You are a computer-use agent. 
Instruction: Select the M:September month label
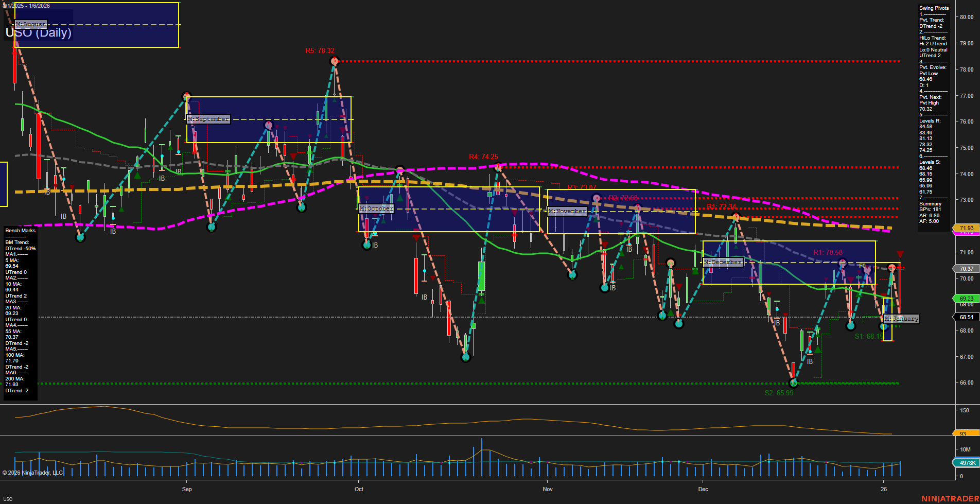pyautogui.click(x=208, y=118)
